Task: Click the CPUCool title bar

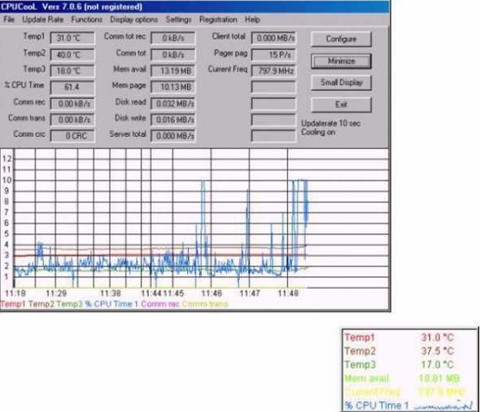Action: (x=195, y=7)
